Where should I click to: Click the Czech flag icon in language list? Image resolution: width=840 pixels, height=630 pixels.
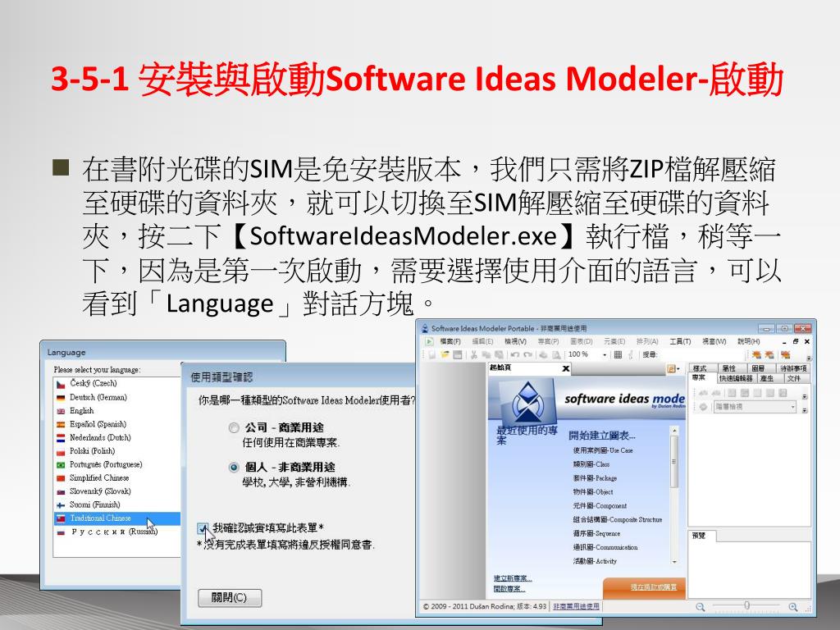(x=61, y=384)
